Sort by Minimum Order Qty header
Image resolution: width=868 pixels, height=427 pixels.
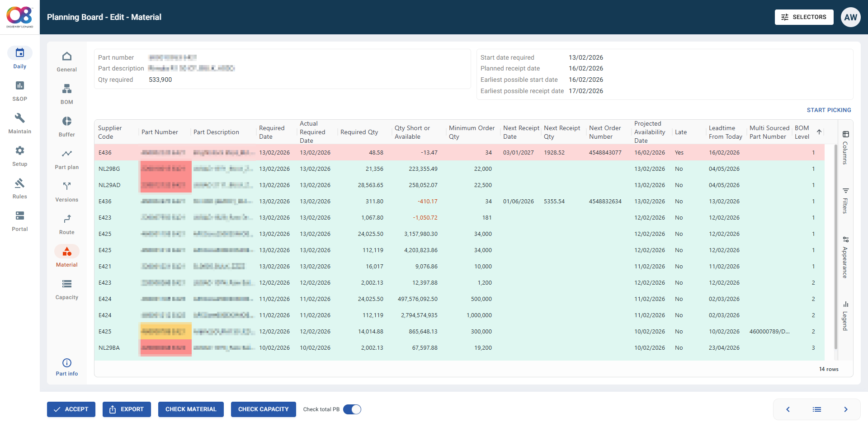tap(472, 132)
